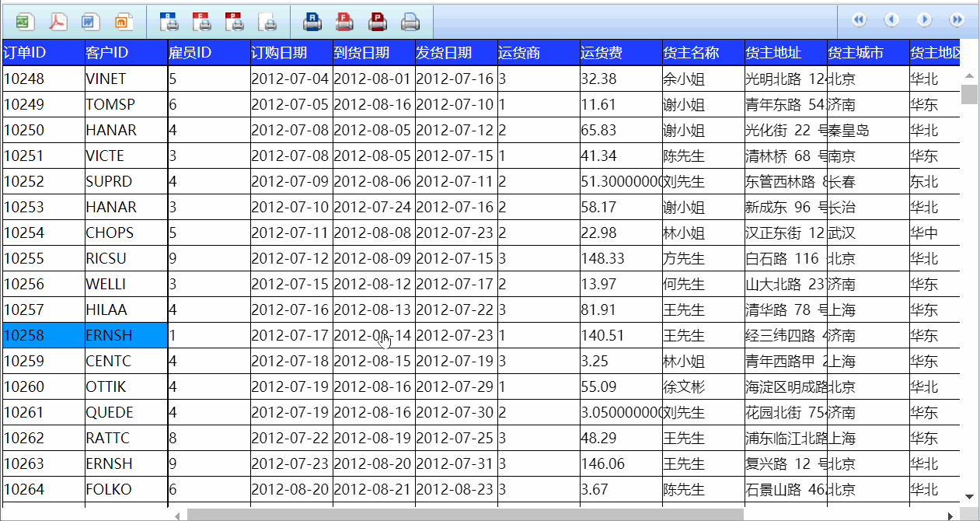Select the TOMSP customer cell
This screenshot has width=980, height=521.
126,104
